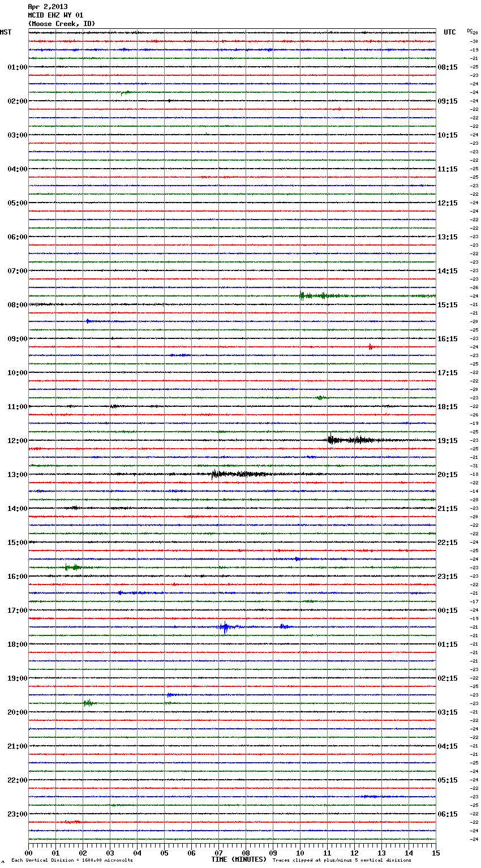Image resolution: width=481 pixels, height=868 pixels.
Task: Select the "10:00" MST hour label
Action: tap(17, 373)
